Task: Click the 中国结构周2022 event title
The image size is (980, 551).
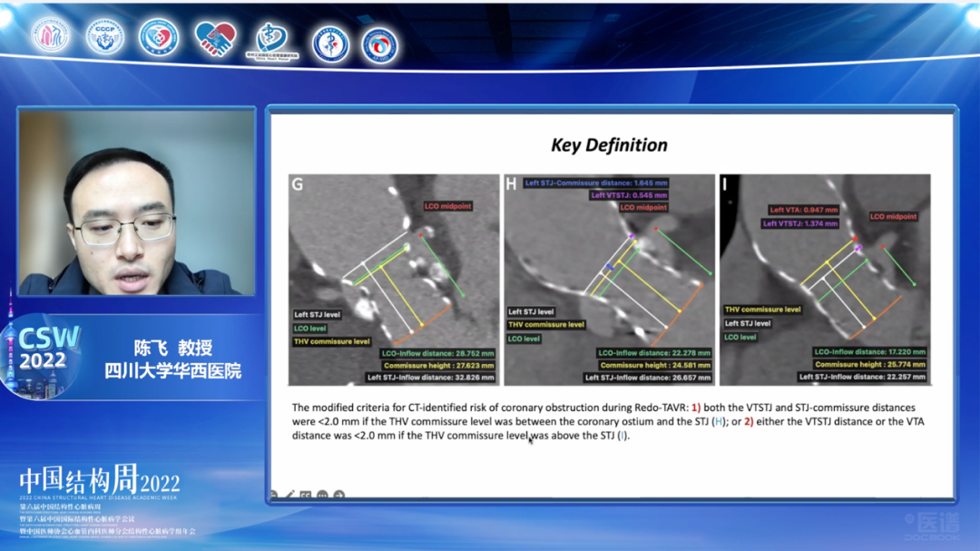Action: click(100, 481)
